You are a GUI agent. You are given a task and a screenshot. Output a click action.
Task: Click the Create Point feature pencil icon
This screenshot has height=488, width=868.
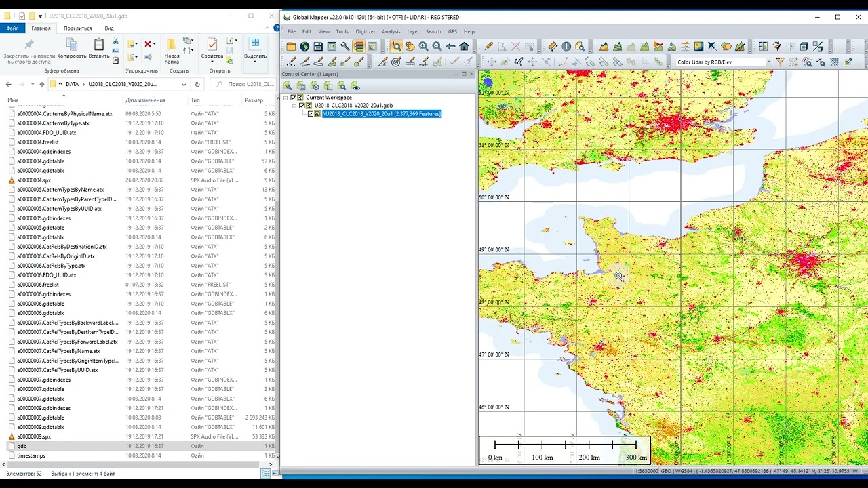[291, 62]
